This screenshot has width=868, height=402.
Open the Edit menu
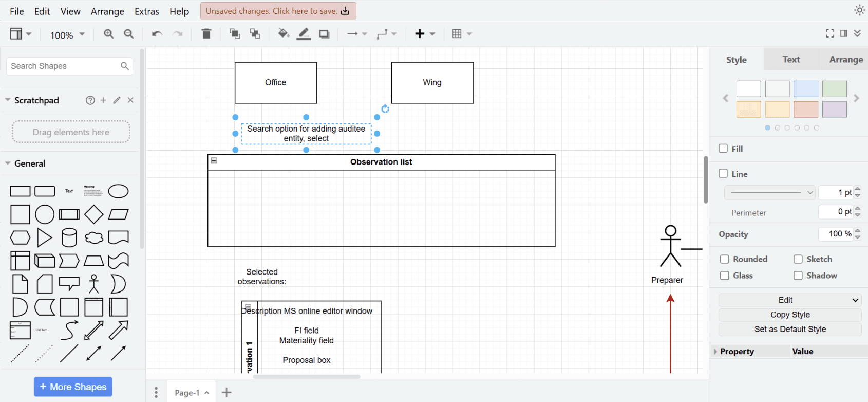(x=42, y=11)
